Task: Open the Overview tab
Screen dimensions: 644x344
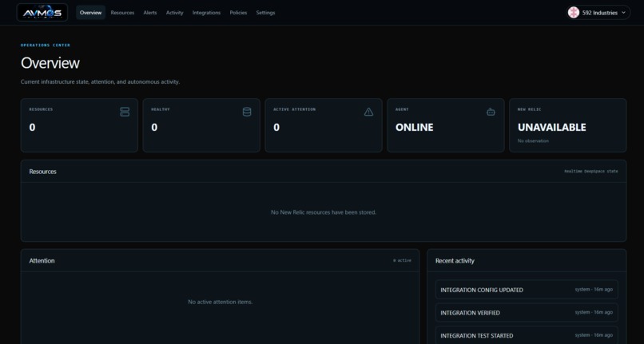Action: 91,13
